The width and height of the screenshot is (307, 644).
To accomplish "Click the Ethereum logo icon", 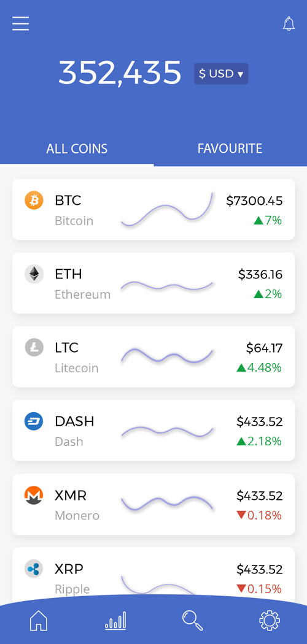I will 34,274.
